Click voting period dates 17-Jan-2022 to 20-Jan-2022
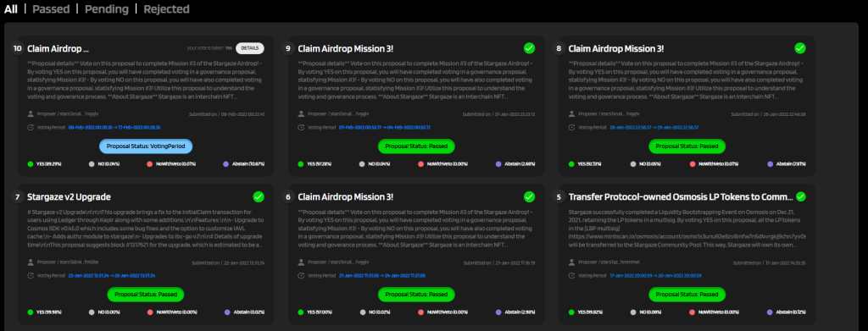Viewport: 868px width, 331px height. click(x=655, y=275)
